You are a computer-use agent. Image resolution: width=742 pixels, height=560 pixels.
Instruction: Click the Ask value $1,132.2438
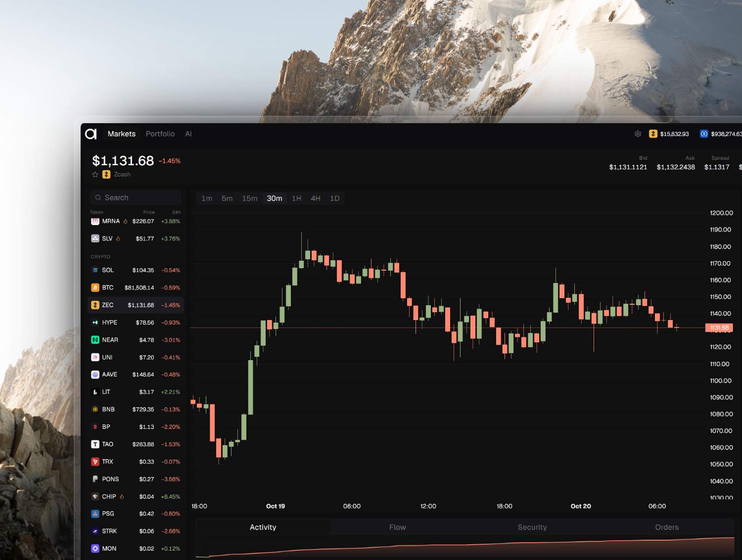(x=676, y=167)
